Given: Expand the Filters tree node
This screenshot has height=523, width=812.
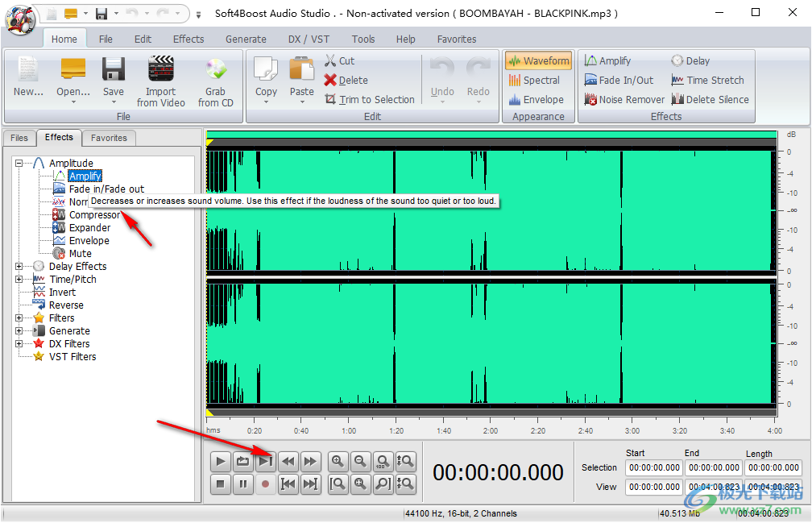Looking at the screenshot, I should (19, 318).
